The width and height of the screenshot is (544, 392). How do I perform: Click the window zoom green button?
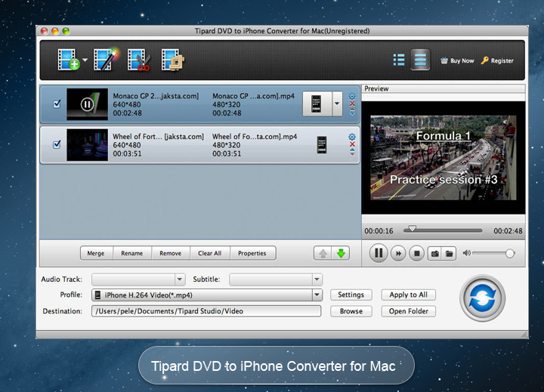(66, 31)
